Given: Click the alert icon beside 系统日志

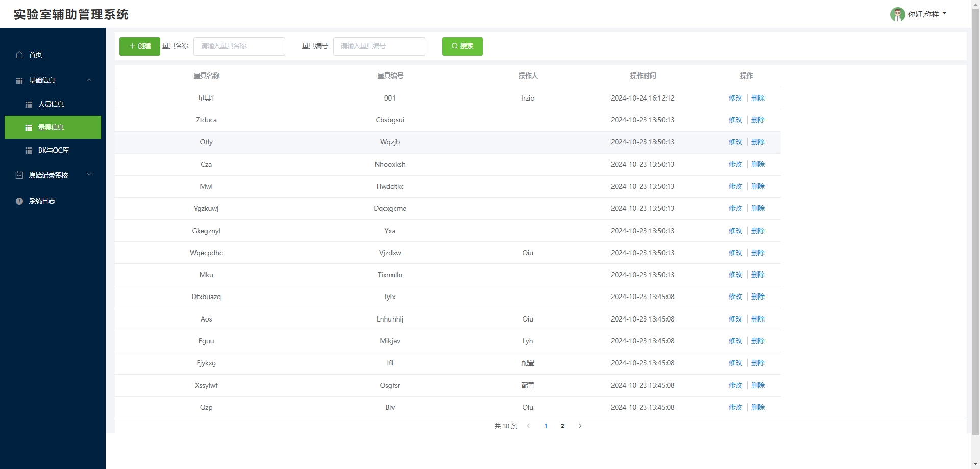Looking at the screenshot, I should point(19,201).
